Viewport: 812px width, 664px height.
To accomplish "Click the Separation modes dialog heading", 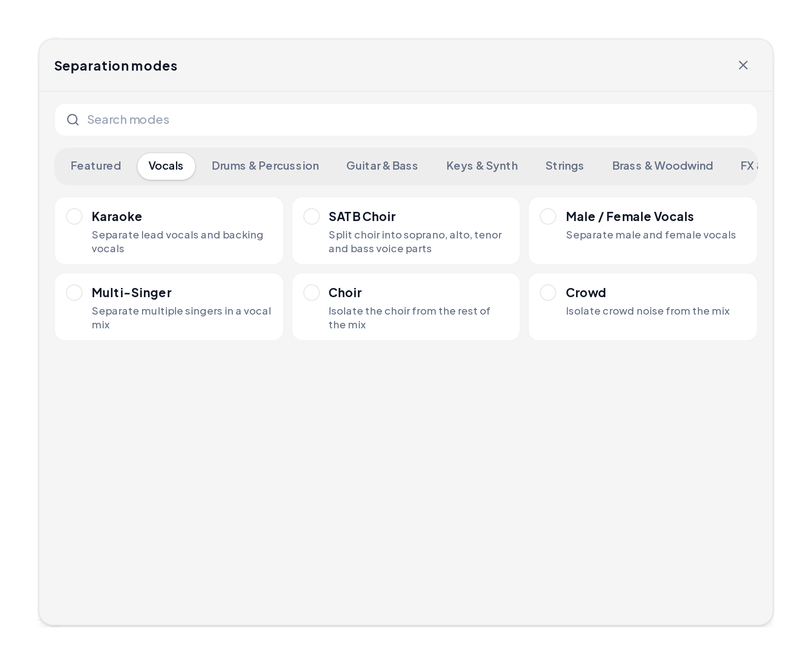I will click(116, 66).
